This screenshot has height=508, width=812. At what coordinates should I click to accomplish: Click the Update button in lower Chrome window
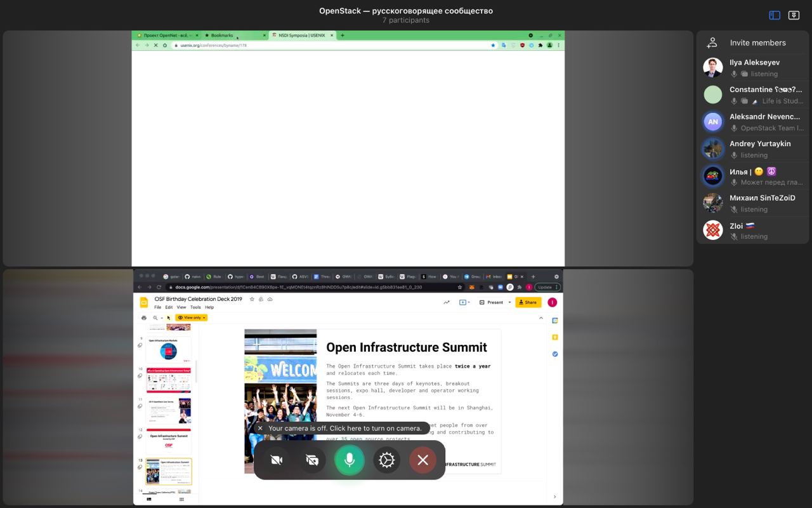tap(547, 287)
